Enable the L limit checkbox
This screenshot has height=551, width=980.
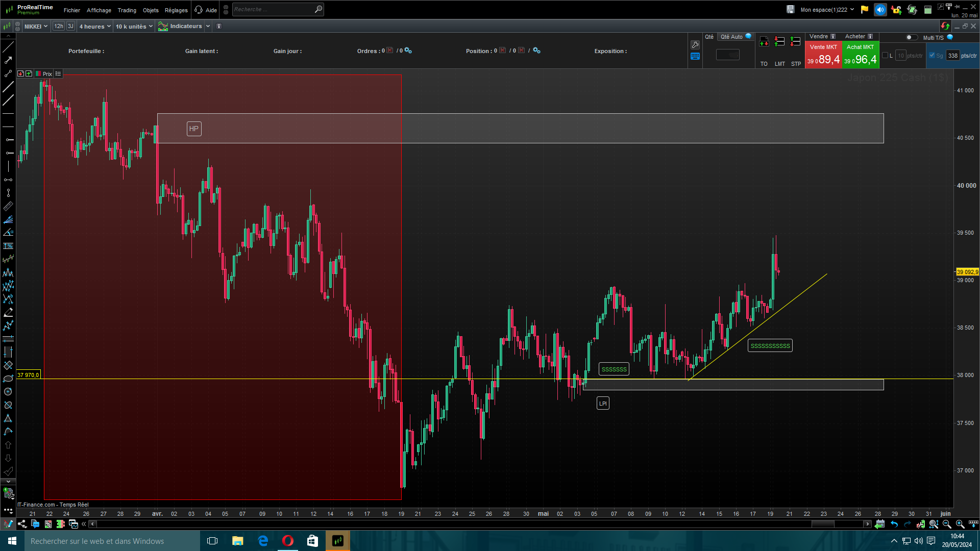coord(885,56)
